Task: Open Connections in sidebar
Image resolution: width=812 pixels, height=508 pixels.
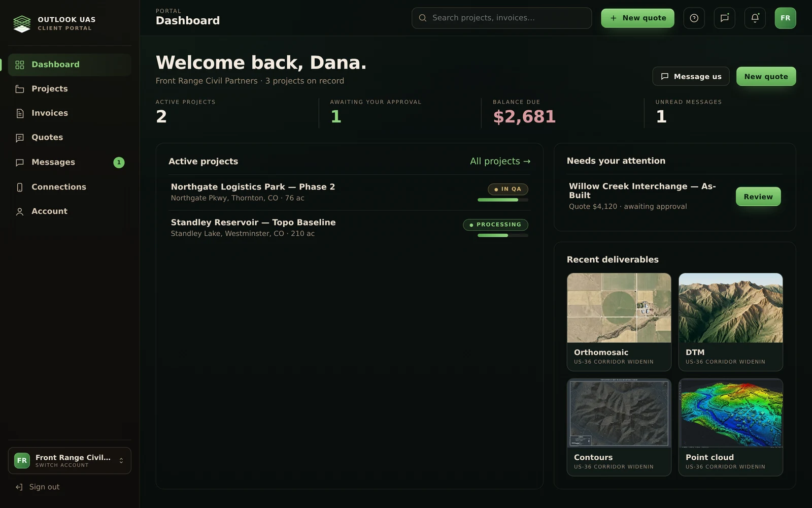Action: (x=70, y=187)
